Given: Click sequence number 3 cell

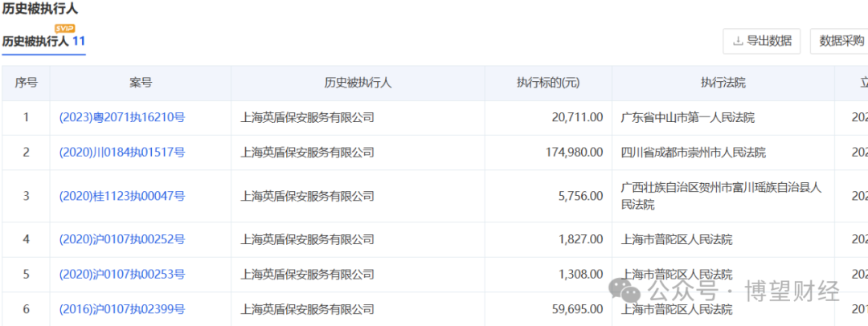Looking at the screenshot, I should (26, 195).
